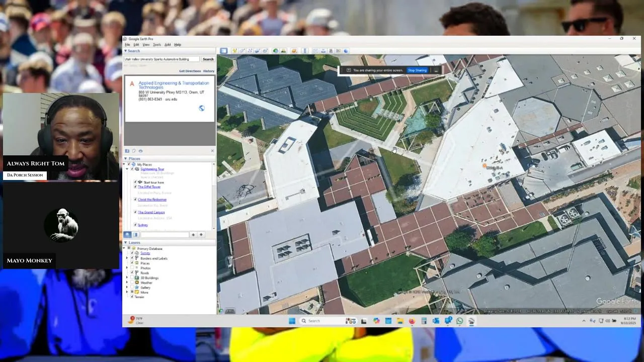Open the File menu
The height and width of the screenshot is (362, 644).
[x=127, y=45]
